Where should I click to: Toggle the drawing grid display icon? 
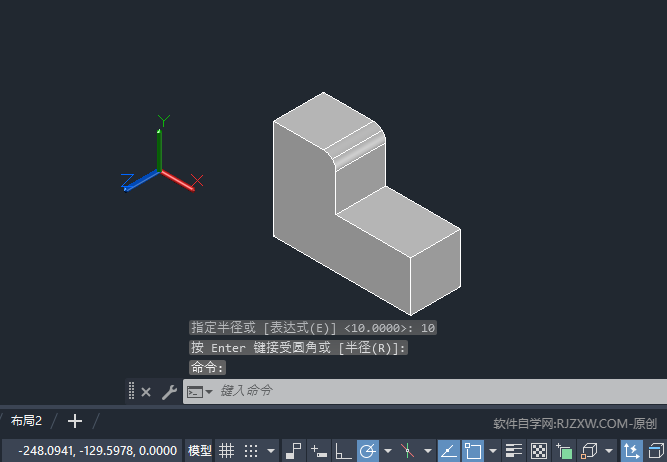point(226,451)
